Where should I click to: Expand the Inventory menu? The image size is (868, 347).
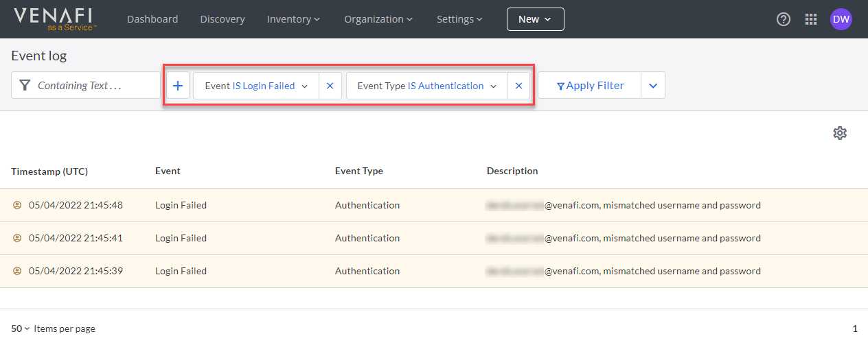point(293,19)
